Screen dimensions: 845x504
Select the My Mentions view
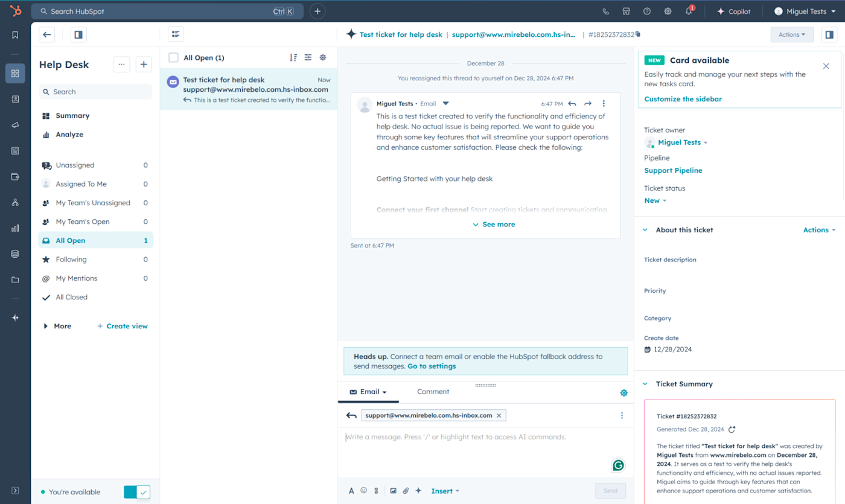[x=95, y=278]
